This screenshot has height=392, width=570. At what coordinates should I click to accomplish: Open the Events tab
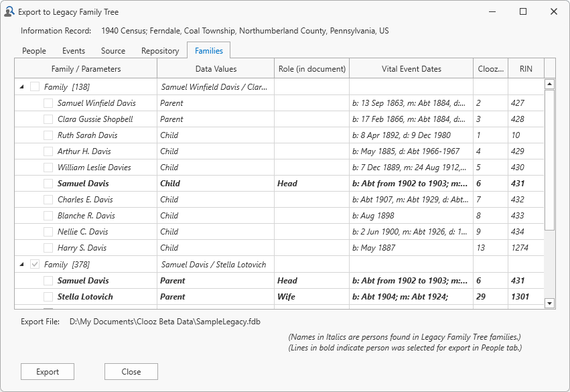pos(74,51)
